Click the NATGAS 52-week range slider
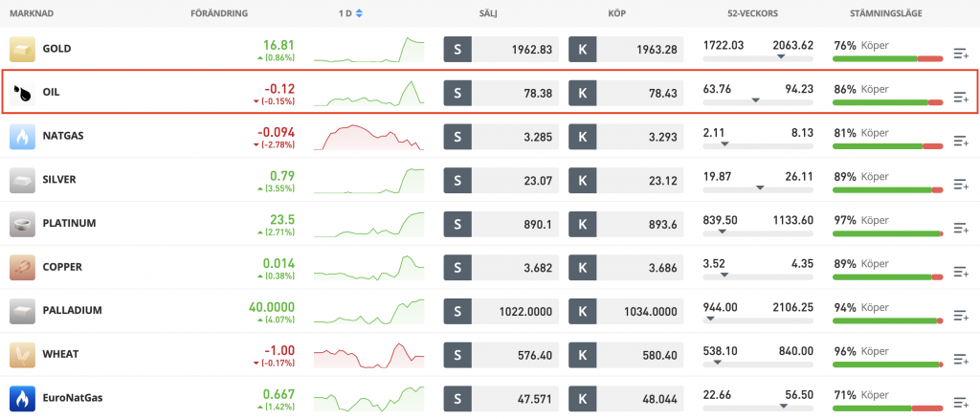The width and height of the screenshot is (980, 419). [x=758, y=144]
